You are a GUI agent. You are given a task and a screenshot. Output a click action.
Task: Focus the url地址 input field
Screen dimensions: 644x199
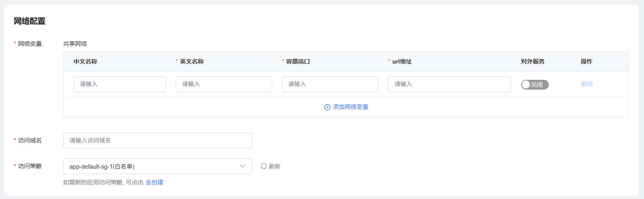pyautogui.click(x=449, y=84)
